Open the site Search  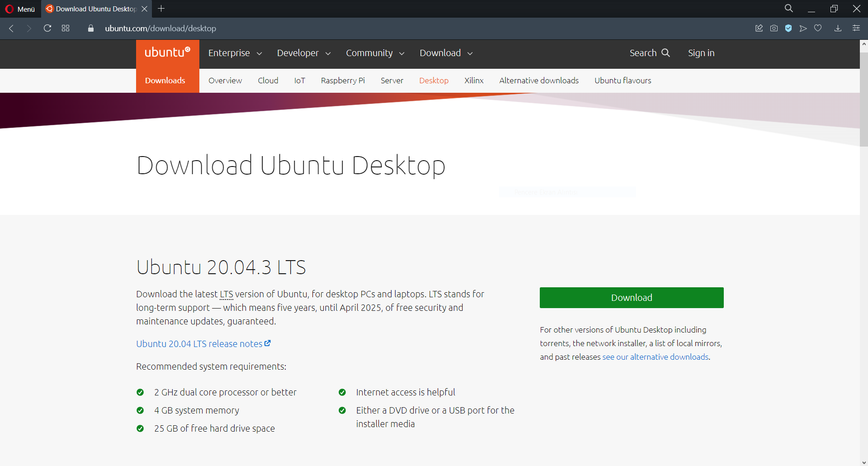coord(650,53)
